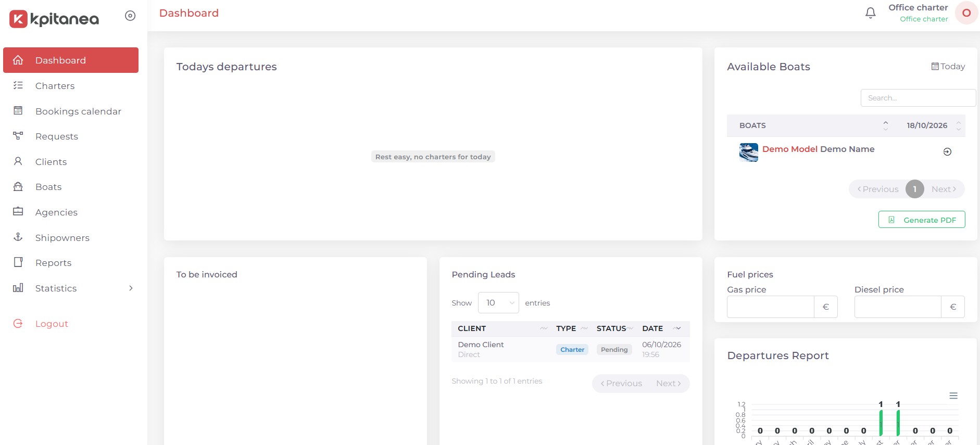Go to Next page in Pending Leads
Image resolution: width=980 pixels, height=445 pixels.
tap(669, 384)
